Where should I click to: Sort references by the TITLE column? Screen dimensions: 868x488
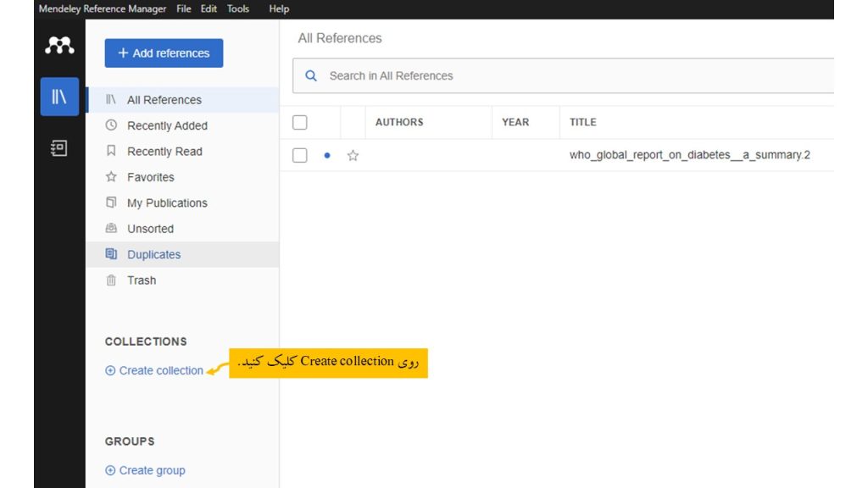point(583,123)
